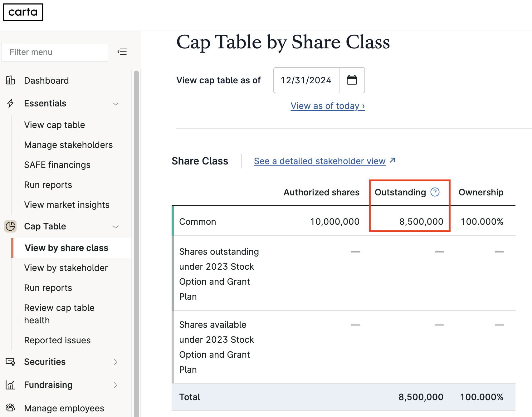Open View by stakeholder menu item

(66, 268)
